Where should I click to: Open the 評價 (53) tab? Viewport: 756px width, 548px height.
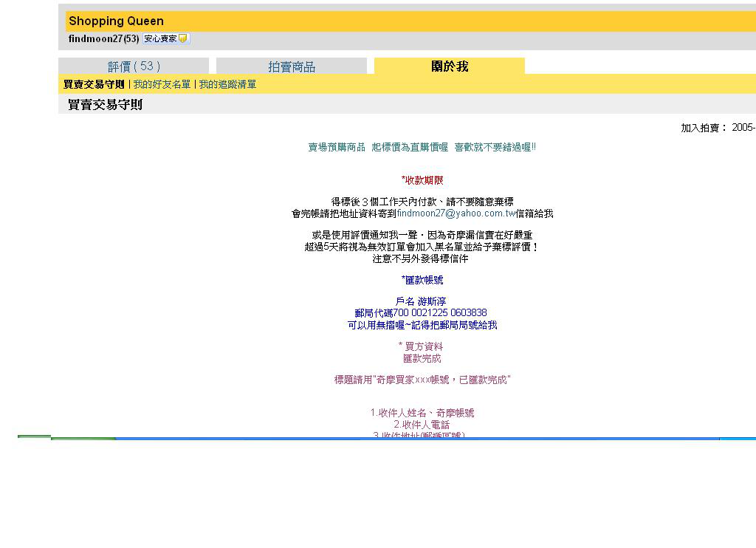pyautogui.click(x=134, y=66)
